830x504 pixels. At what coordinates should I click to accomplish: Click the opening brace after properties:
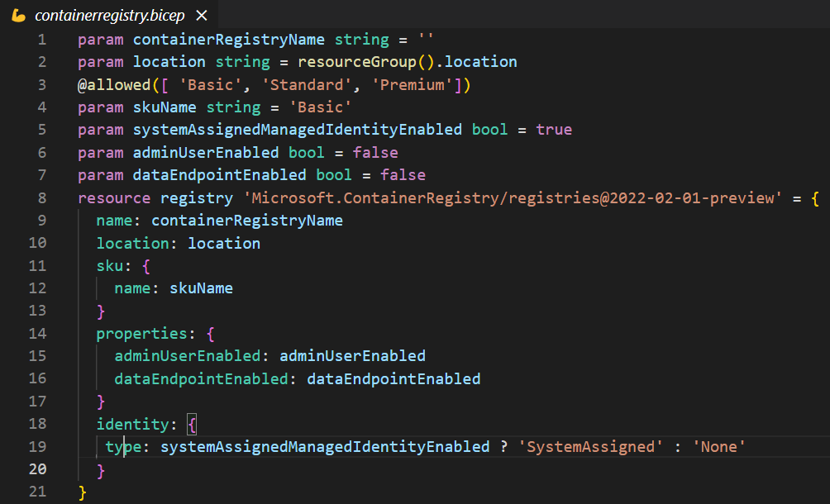point(210,334)
